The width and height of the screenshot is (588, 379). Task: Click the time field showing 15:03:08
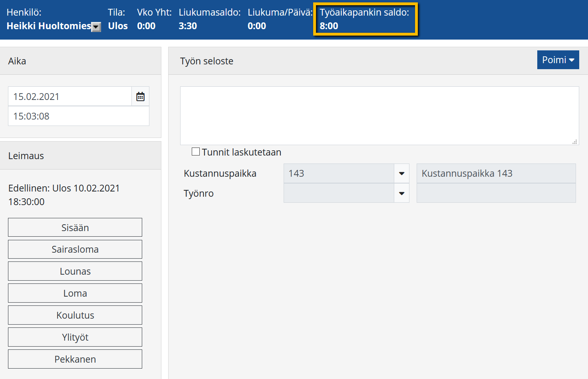click(79, 116)
